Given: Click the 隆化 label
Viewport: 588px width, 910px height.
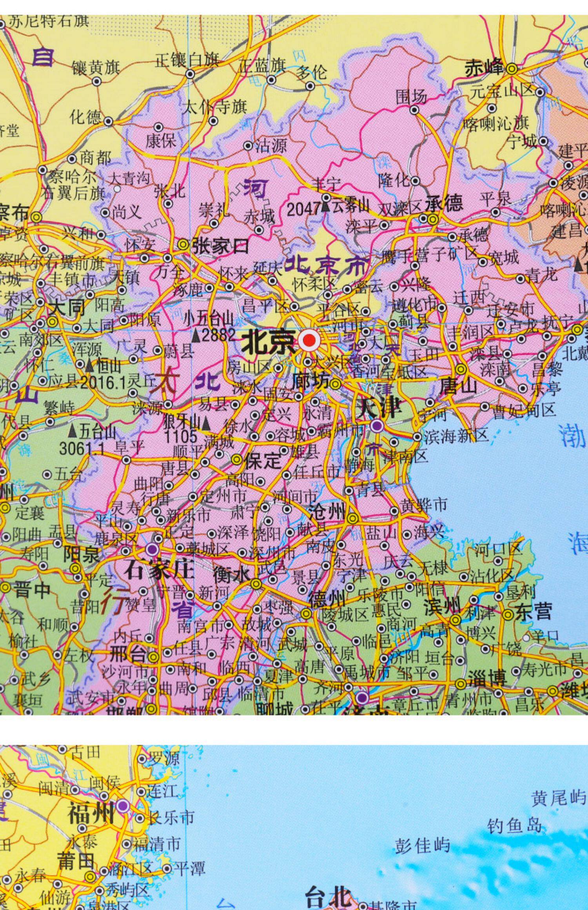Looking at the screenshot, I should (x=394, y=180).
